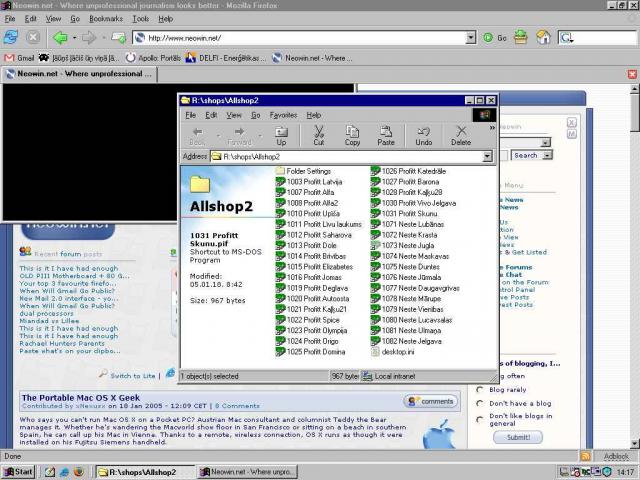Click the Cut scissors icon in Explorer
Image resolution: width=640 pixels, height=480 pixels.
click(318, 135)
